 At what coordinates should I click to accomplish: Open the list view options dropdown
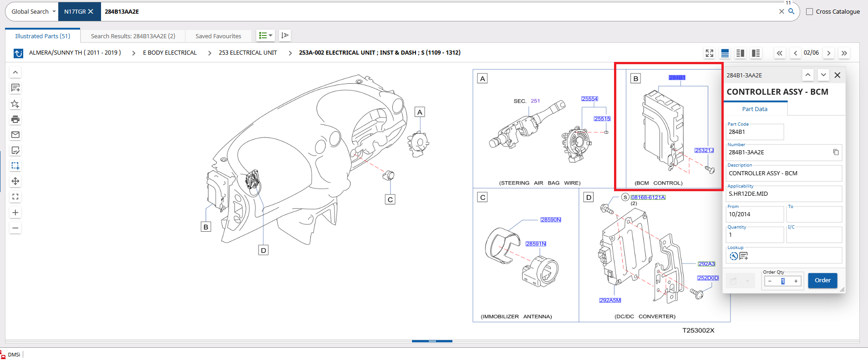tap(265, 36)
